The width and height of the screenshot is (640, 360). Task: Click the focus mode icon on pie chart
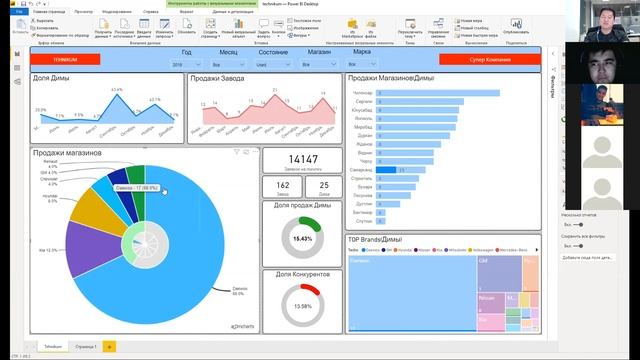[x=246, y=152]
